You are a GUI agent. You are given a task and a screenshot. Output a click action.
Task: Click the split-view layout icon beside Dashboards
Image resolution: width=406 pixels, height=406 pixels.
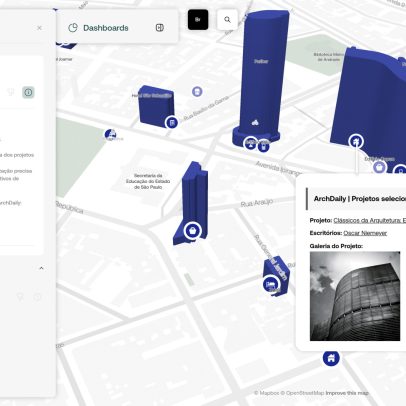[160, 28]
